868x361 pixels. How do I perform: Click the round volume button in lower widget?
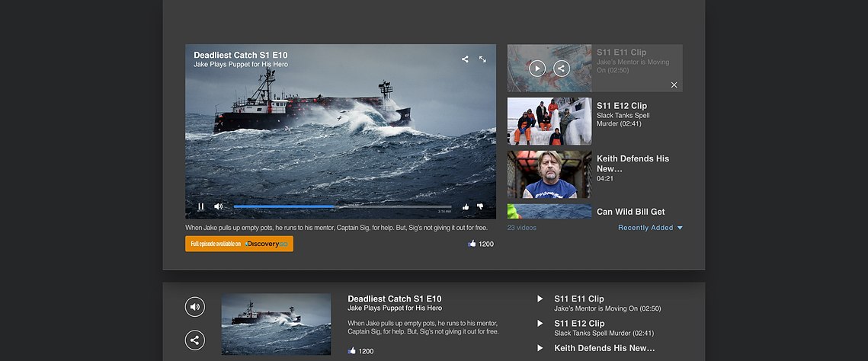tap(195, 307)
